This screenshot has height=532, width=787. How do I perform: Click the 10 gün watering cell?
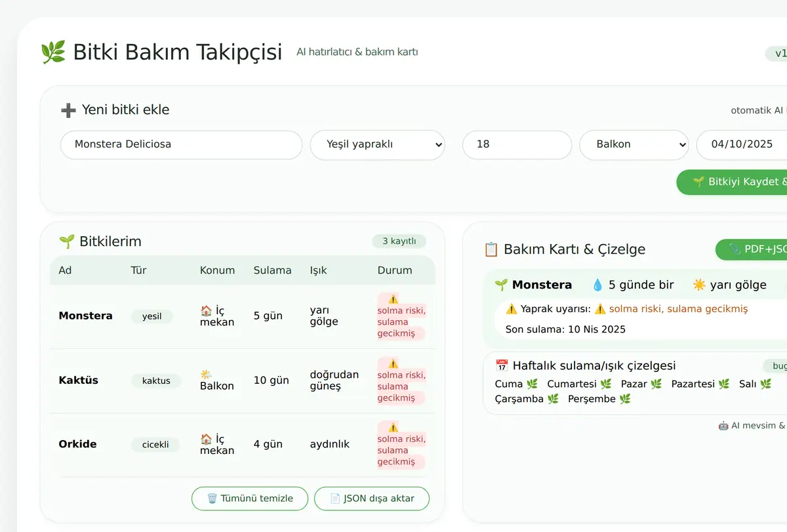272,380
